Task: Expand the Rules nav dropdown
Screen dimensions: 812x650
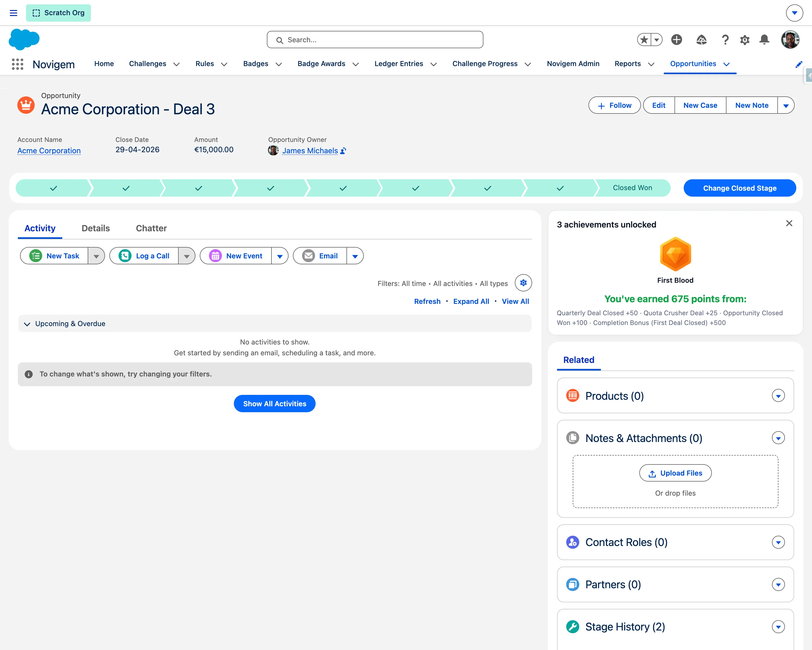Action: (x=224, y=64)
